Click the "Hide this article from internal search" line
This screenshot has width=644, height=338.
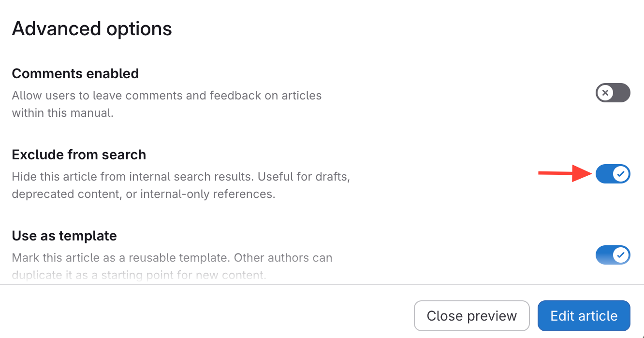click(x=181, y=176)
